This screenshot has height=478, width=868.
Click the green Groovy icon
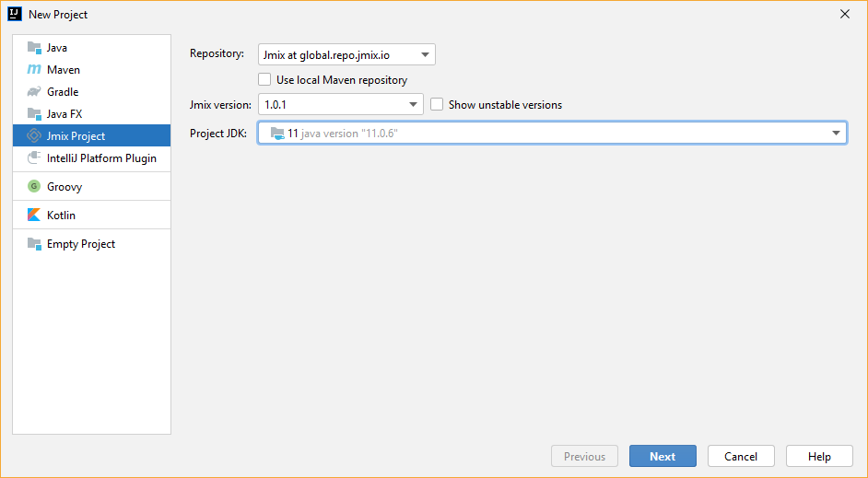pos(34,186)
